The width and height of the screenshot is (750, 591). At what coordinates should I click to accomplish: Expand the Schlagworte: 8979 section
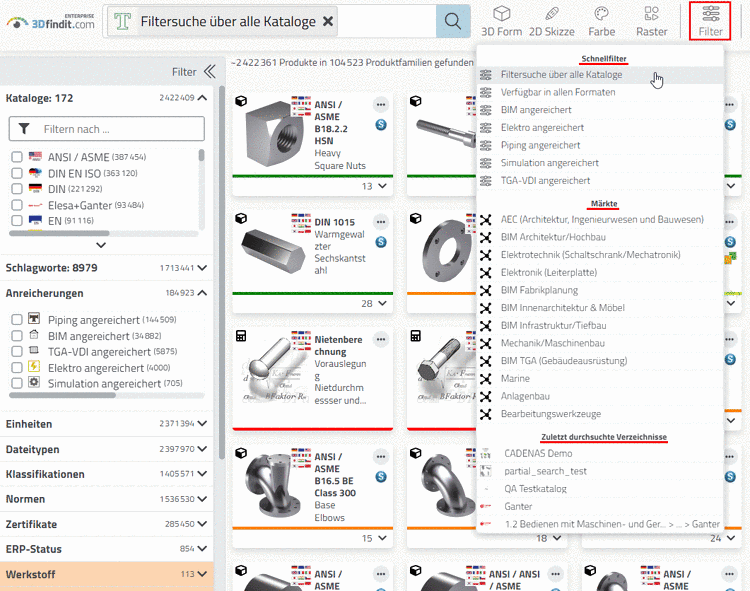pyautogui.click(x=202, y=268)
